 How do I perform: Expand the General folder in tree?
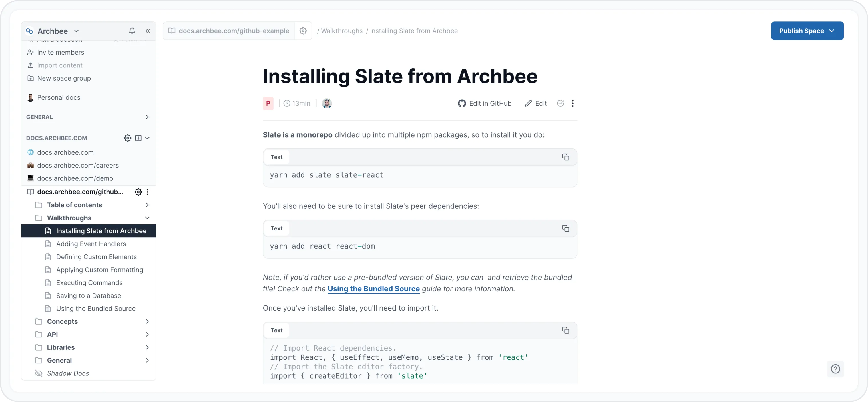click(147, 360)
